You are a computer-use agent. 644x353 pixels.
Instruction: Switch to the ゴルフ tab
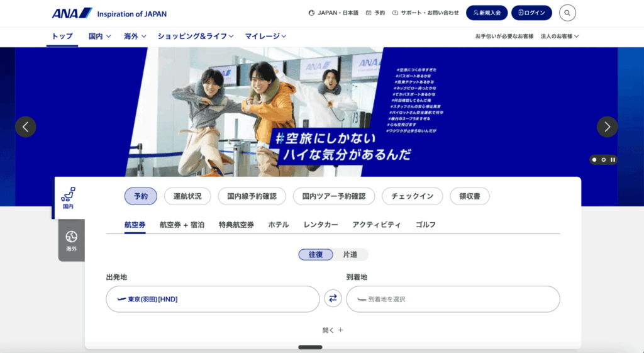pyautogui.click(x=426, y=225)
